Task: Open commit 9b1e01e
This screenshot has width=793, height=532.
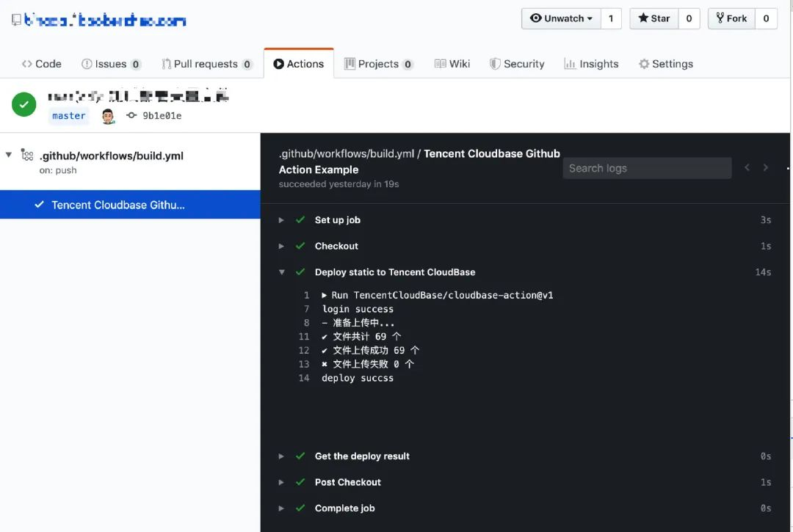Action: tap(162, 116)
